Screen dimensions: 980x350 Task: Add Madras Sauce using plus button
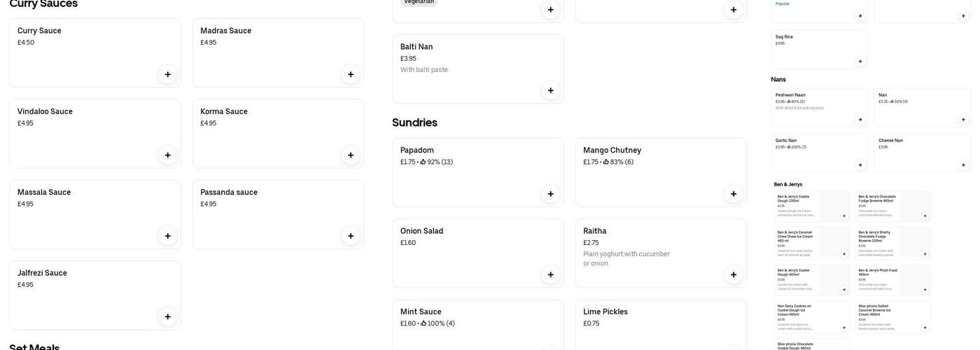pos(351,74)
